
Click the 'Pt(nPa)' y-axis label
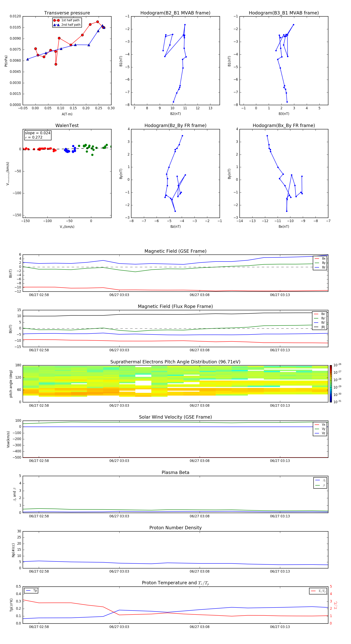[x=6, y=61]
